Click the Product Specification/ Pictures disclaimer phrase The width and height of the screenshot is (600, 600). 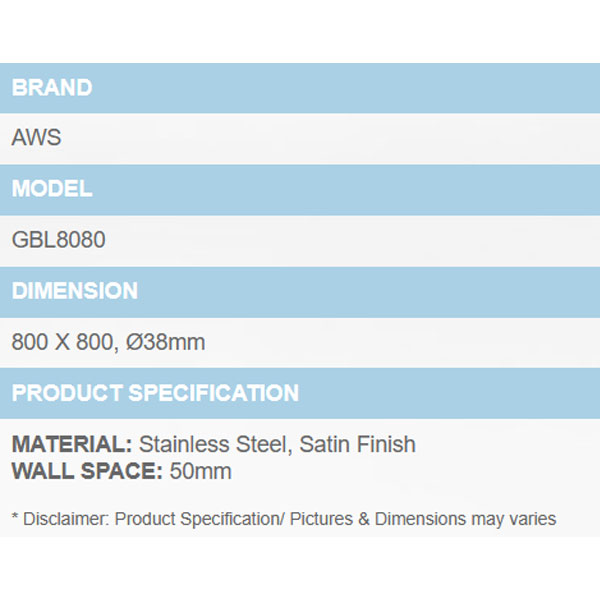pyautogui.click(x=233, y=519)
